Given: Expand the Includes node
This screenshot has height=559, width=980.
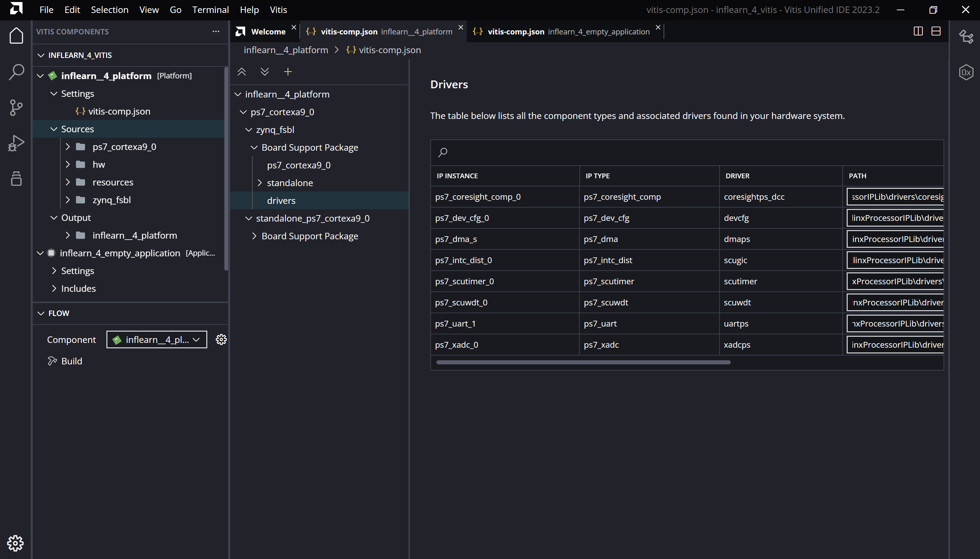Looking at the screenshot, I should (54, 288).
